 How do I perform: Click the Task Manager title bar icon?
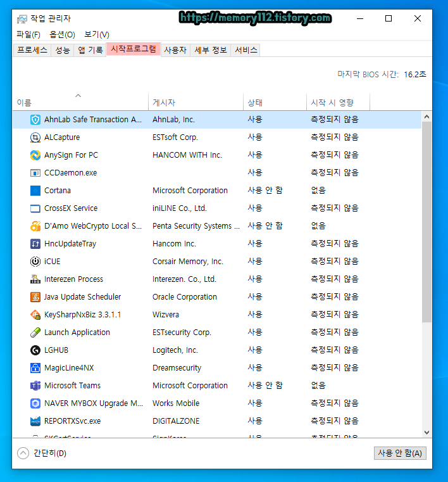(22, 19)
